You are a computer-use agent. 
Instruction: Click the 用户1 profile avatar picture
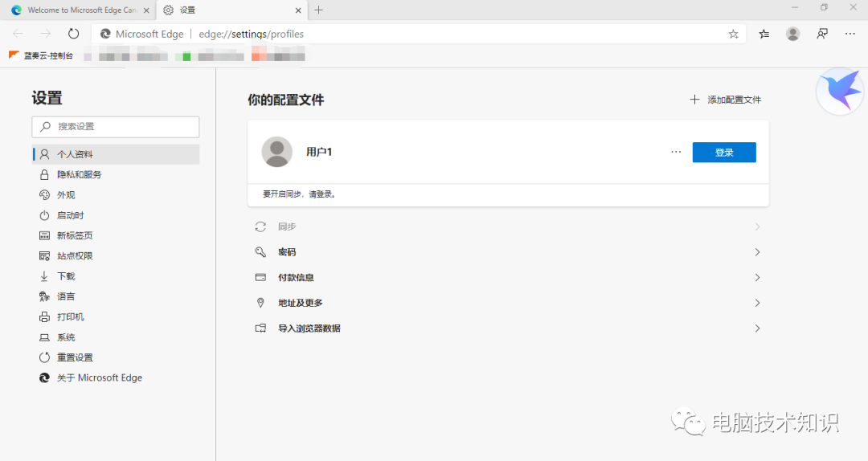coord(276,152)
